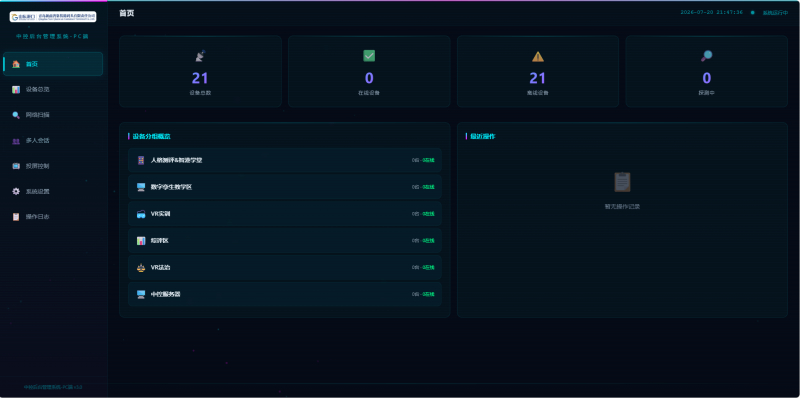Click the 0 count for 探测中
Viewport: 800px width, 398px height.
pos(707,78)
